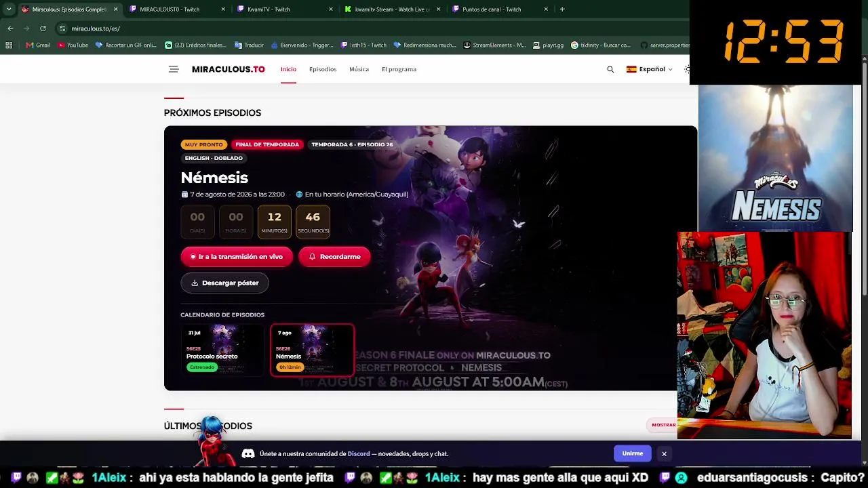
Task: Dismiss the Discord banner with the X
Action: click(x=665, y=453)
